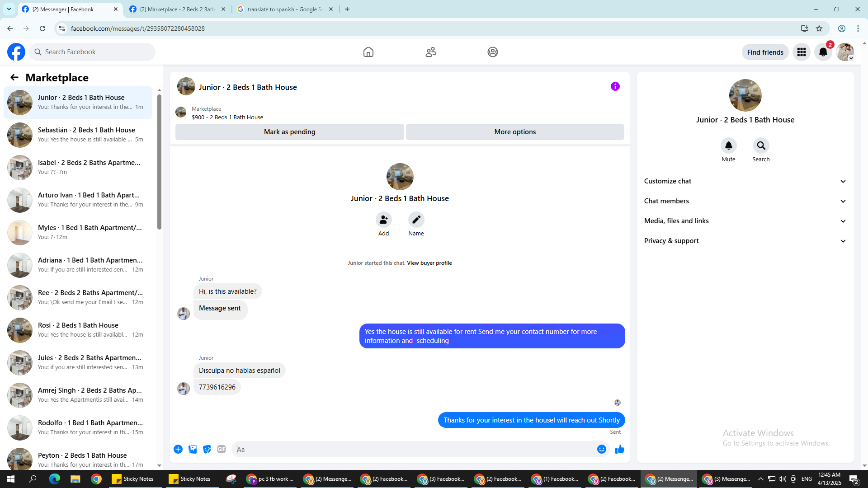Open the Facebook home feed icon
Screen dimensions: 868x488
pos(368,52)
